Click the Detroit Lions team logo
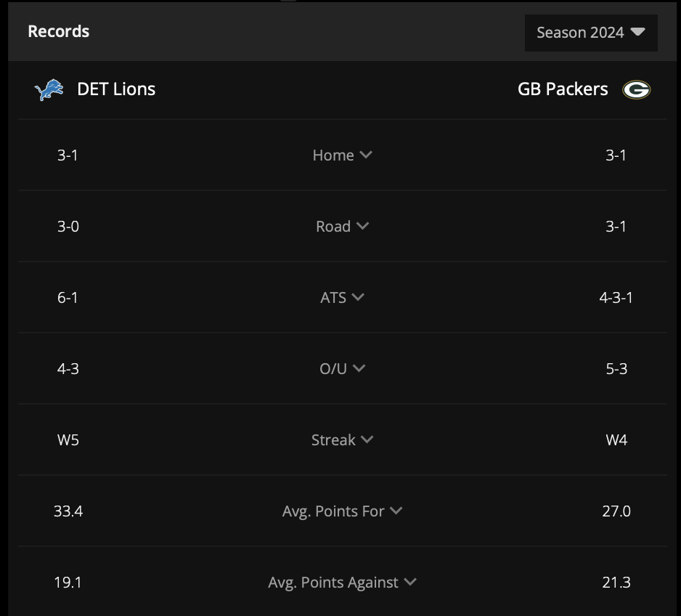681x616 pixels. [49, 89]
